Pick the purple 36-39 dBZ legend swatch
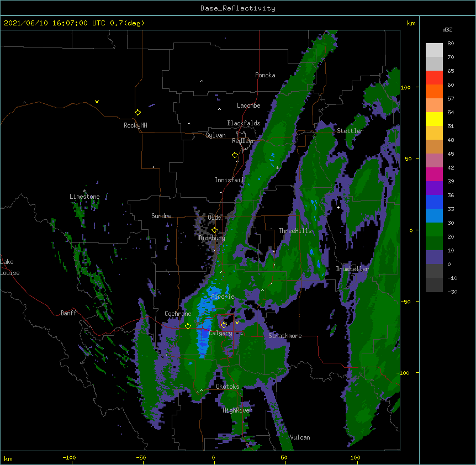The width and height of the screenshot is (476, 465). pos(434,188)
